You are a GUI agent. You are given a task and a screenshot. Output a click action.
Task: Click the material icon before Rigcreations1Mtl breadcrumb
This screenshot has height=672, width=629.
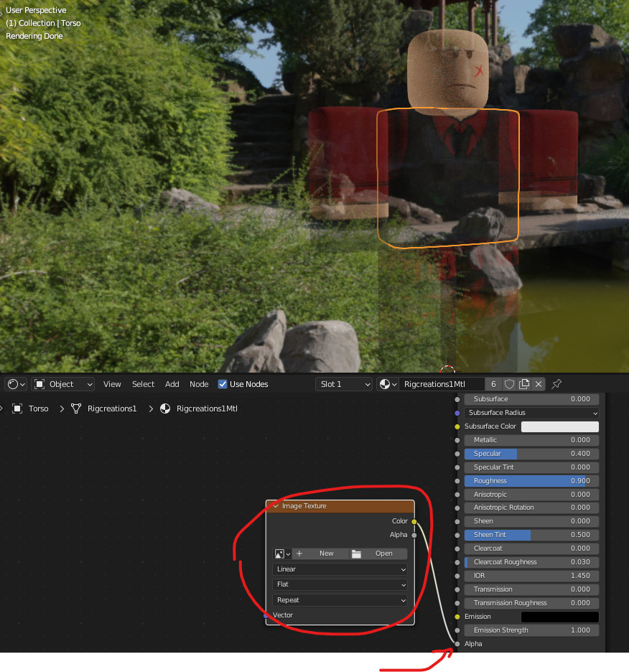165,409
